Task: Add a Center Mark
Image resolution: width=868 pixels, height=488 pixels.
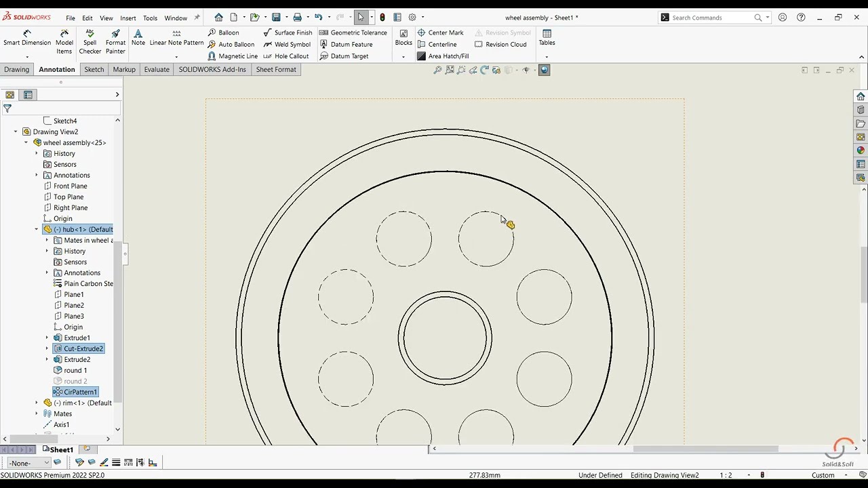Action: coord(440,33)
